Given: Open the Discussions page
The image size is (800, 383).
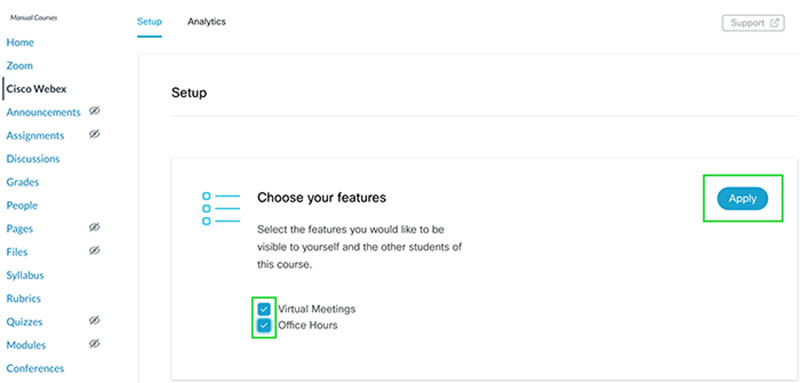Looking at the screenshot, I should point(33,159).
